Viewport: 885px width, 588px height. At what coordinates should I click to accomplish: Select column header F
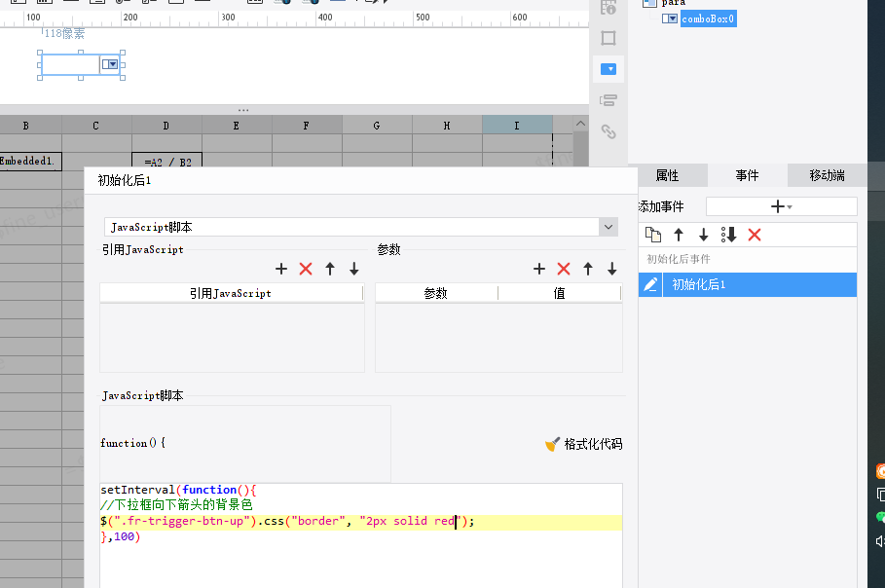307,126
